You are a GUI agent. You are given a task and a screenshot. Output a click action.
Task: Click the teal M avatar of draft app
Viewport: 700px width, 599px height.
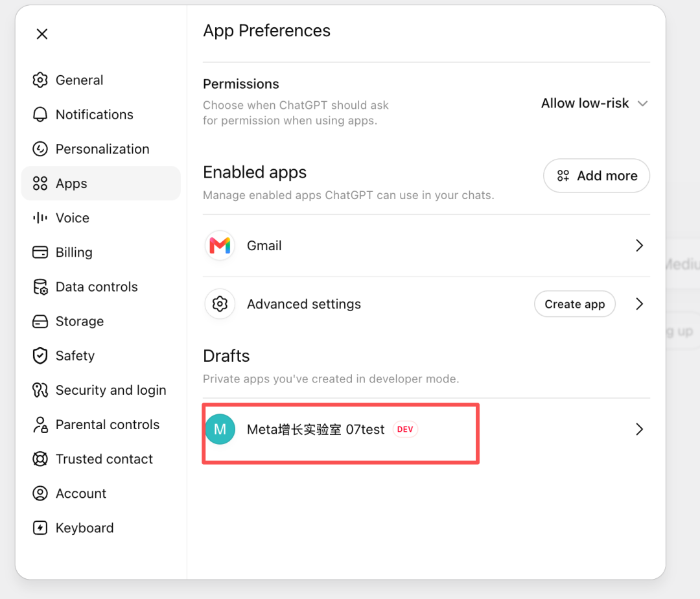[220, 429]
